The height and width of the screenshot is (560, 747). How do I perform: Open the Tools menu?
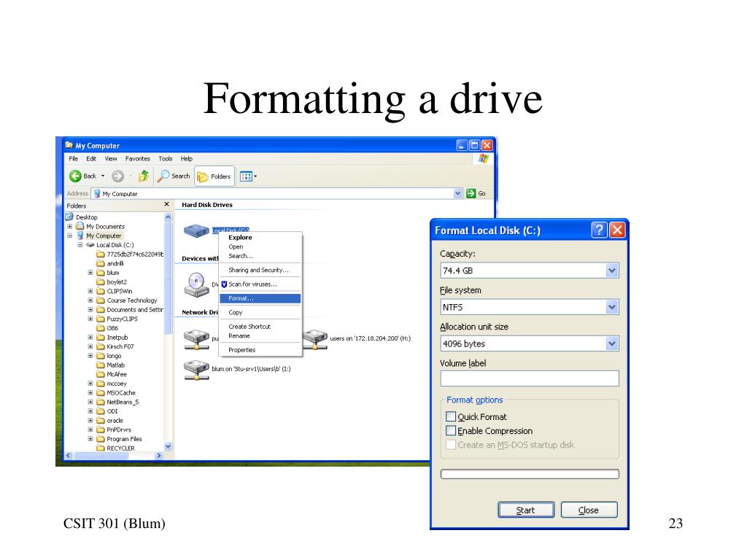[166, 158]
